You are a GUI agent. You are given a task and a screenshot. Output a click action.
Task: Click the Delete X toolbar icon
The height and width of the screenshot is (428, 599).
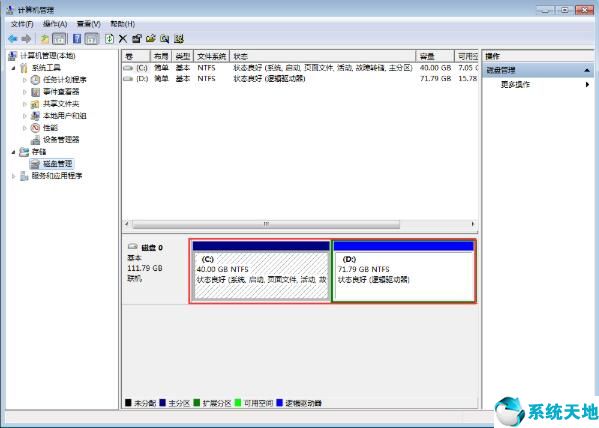(123, 39)
